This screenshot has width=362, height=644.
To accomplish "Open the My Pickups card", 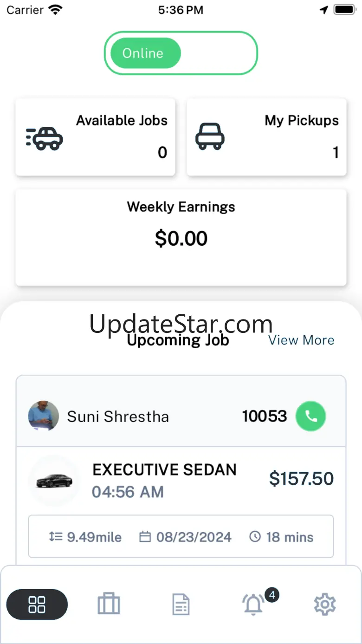I will click(x=266, y=137).
